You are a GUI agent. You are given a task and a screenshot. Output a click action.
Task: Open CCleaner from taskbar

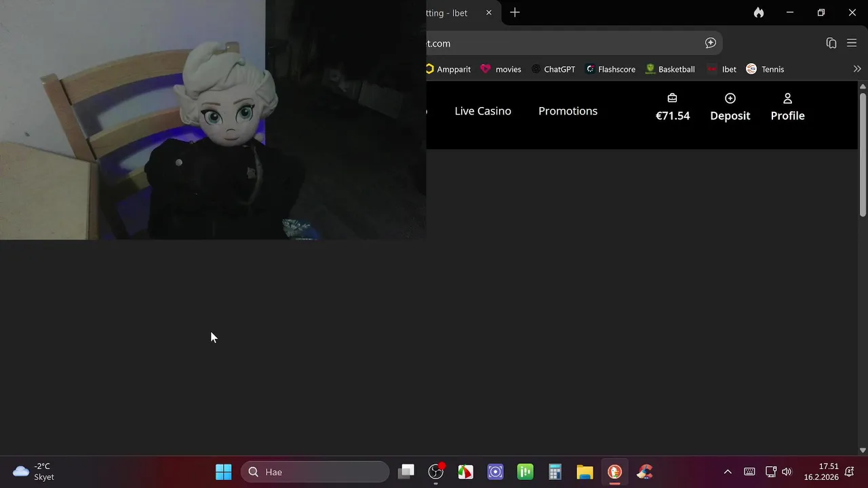tap(645, 472)
